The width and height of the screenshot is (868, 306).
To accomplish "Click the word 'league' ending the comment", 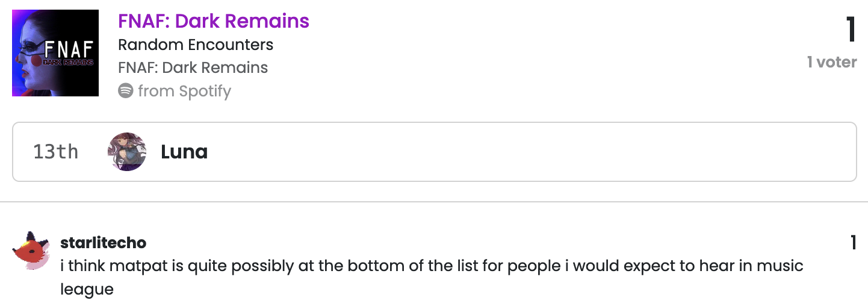I will coord(87,289).
